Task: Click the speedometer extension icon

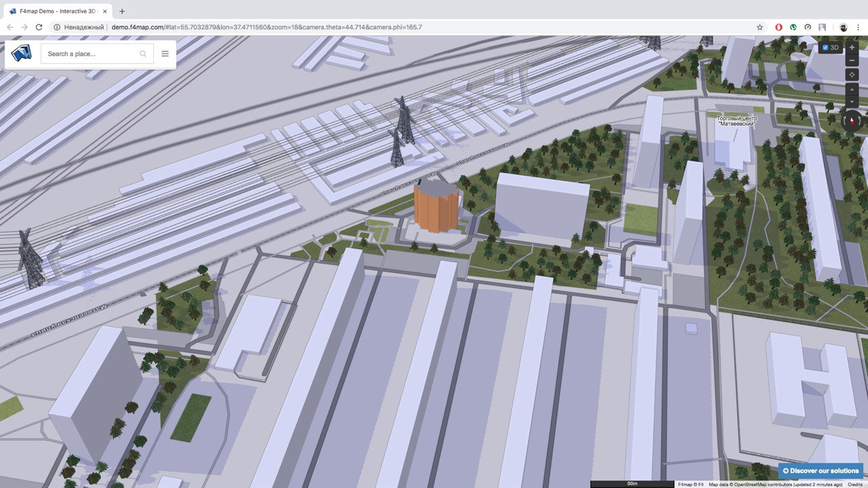Action: (808, 27)
